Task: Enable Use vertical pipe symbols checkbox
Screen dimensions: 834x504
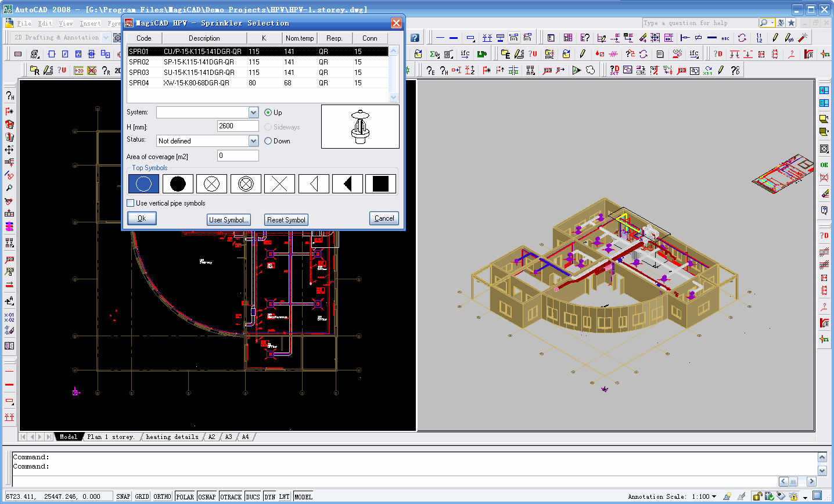Action: [131, 203]
